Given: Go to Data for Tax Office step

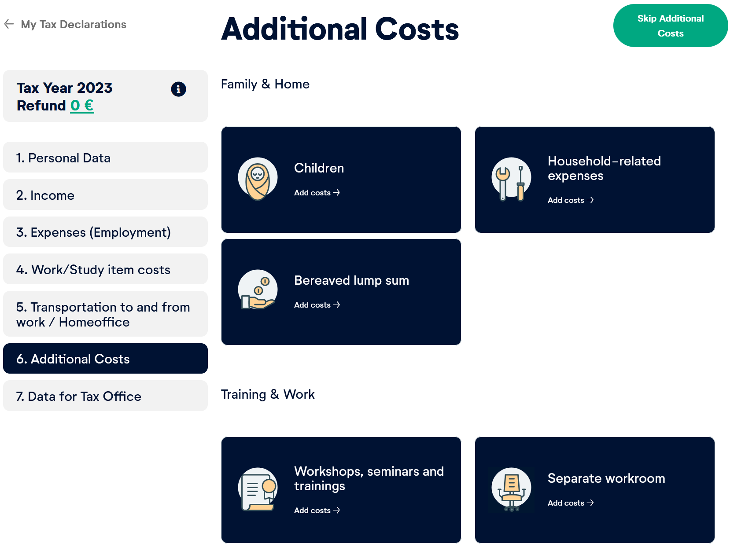Looking at the screenshot, I should tap(105, 396).
